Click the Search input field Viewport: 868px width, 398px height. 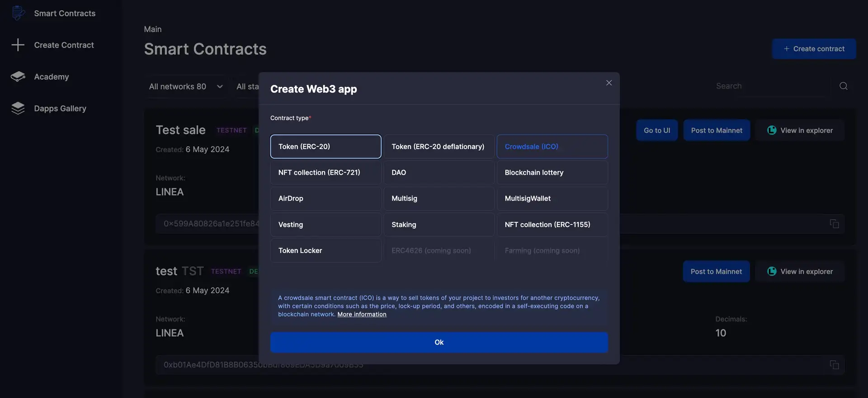(769, 86)
